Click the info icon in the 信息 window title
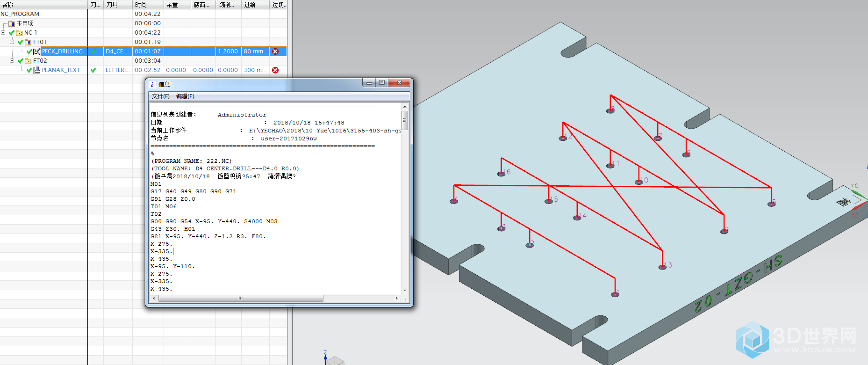 (x=152, y=85)
